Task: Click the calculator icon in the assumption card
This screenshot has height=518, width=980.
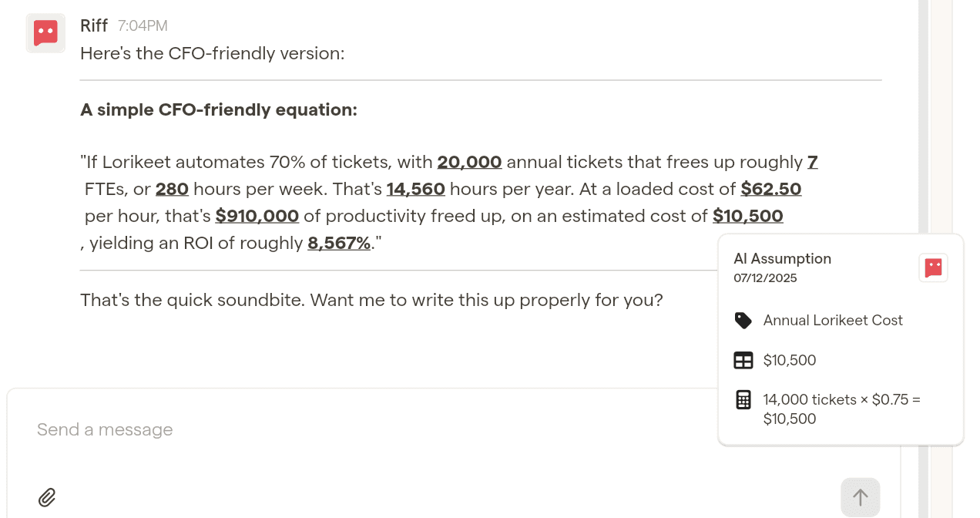Action: 743,400
